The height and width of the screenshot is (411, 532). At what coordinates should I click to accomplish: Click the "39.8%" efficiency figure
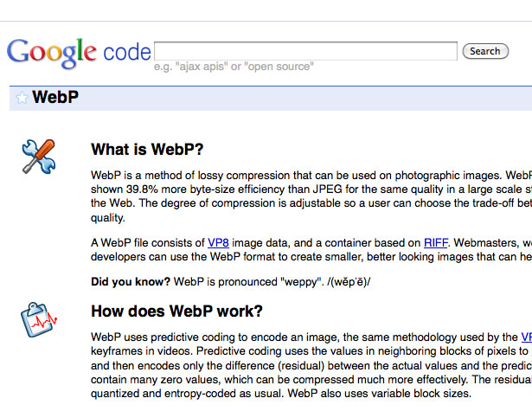coord(142,189)
